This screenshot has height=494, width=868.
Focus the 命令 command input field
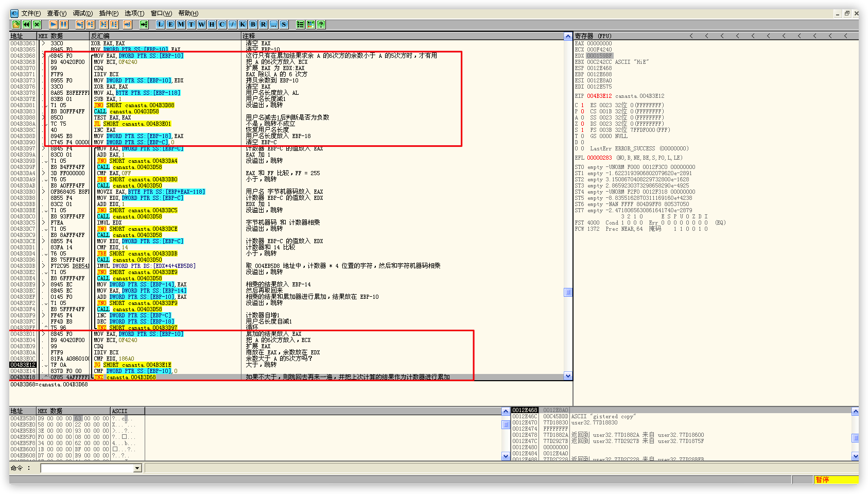pyautogui.click(x=86, y=468)
